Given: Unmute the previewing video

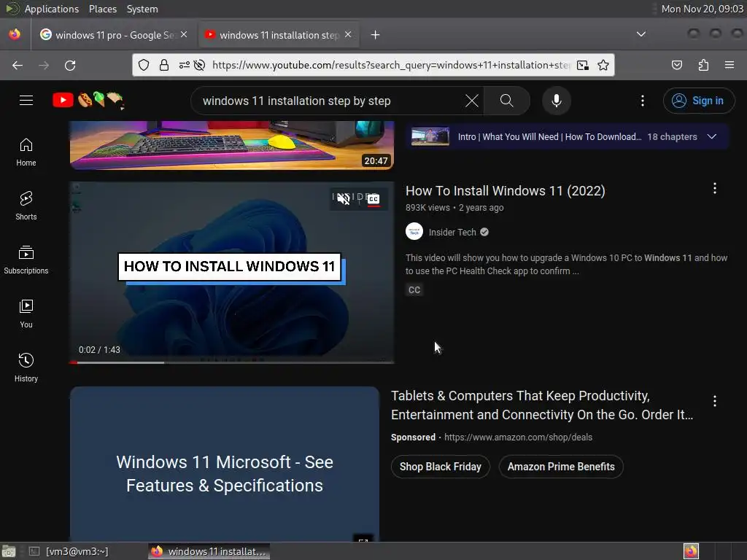Looking at the screenshot, I should tap(344, 198).
